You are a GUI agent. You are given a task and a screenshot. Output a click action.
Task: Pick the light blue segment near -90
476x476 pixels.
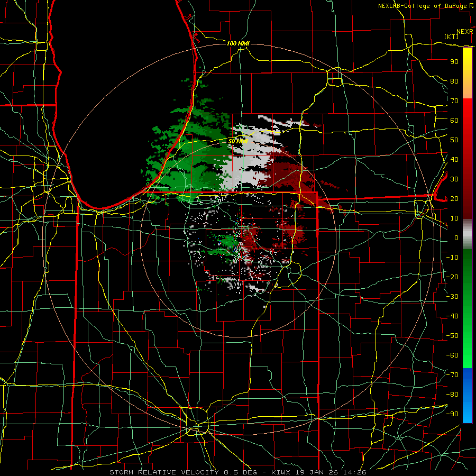click(467, 413)
